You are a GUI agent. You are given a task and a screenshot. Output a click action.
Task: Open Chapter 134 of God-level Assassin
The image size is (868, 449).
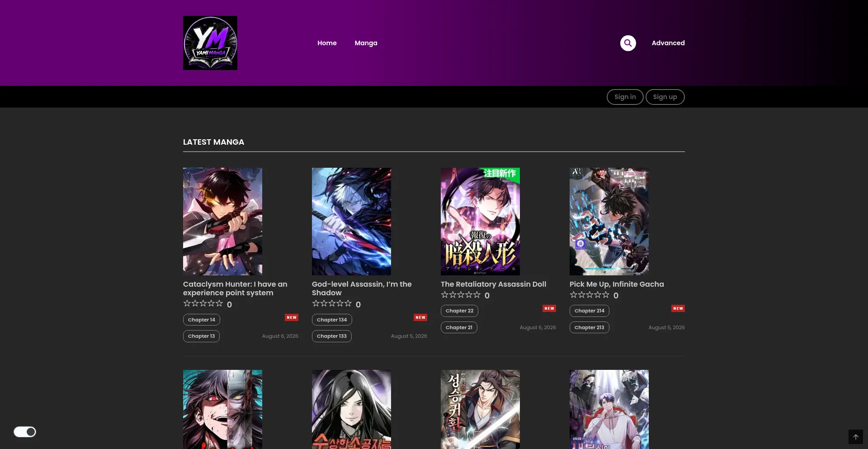point(332,320)
